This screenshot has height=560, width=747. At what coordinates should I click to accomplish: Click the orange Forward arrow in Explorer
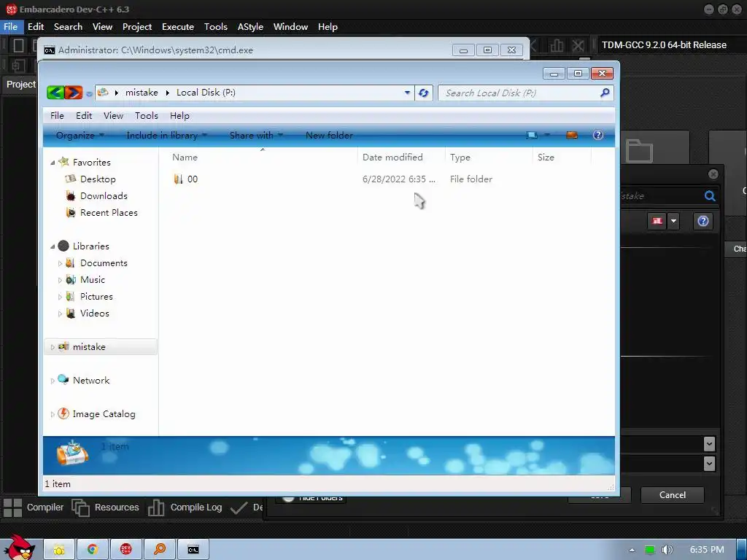pyautogui.click(x=74, y=93)
